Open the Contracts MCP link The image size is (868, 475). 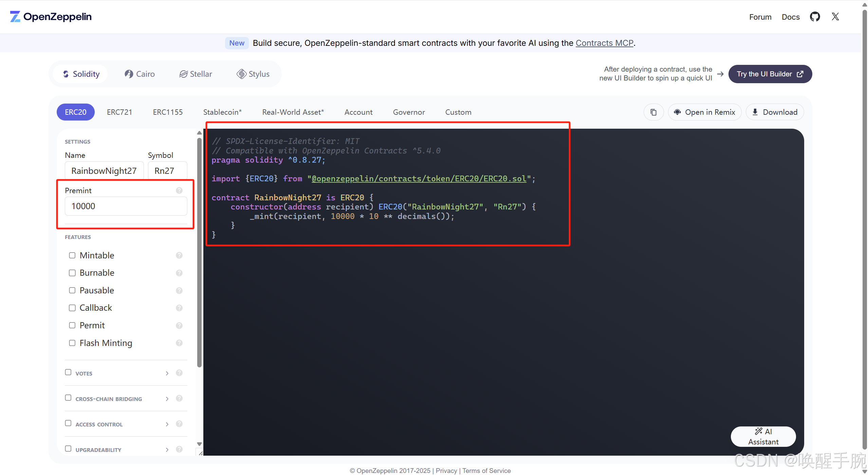point(604,43)
